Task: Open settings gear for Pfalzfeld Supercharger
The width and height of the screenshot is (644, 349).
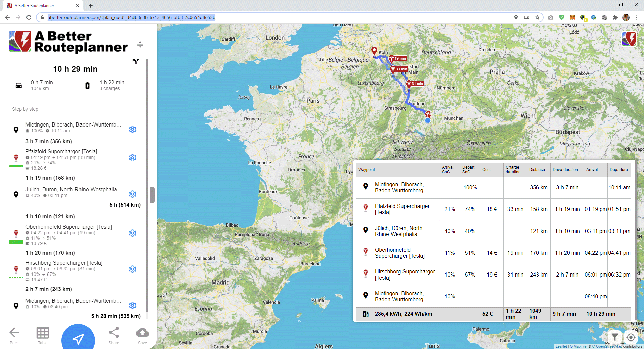Action: click(133, 158)
